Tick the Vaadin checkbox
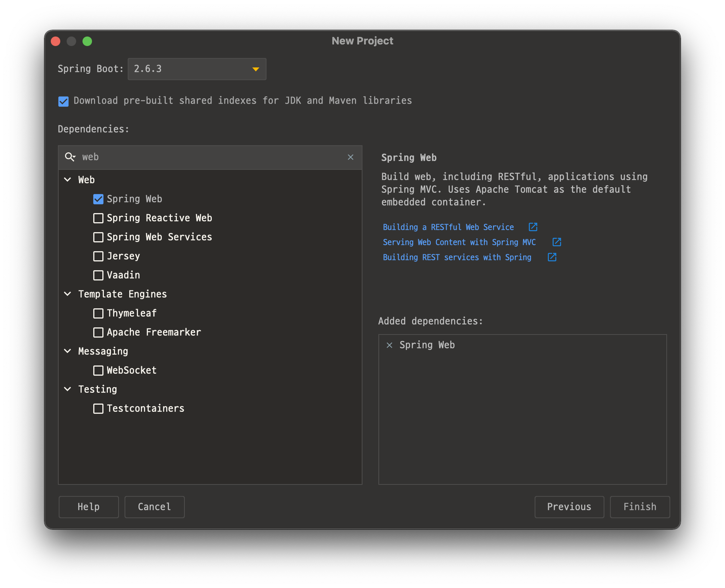This screenshot has height=588, width=725. pyautogui.click(x=98, y=275)
